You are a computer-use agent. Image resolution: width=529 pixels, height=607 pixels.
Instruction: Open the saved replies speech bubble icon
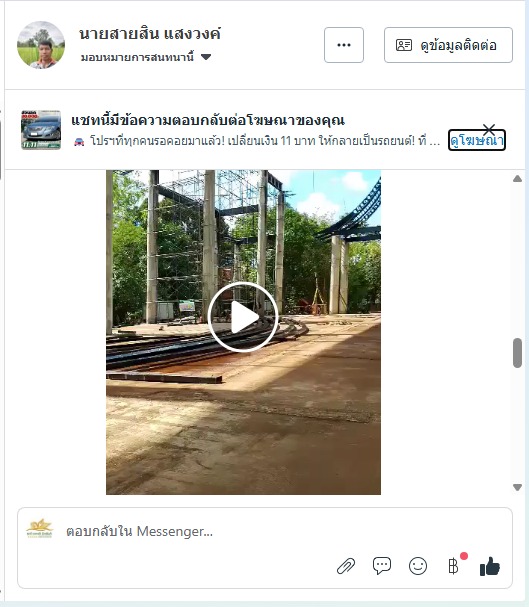382,566
